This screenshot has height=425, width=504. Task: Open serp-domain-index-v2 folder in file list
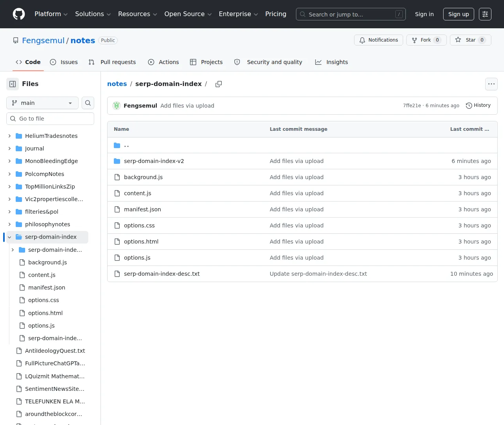(154, 161)
